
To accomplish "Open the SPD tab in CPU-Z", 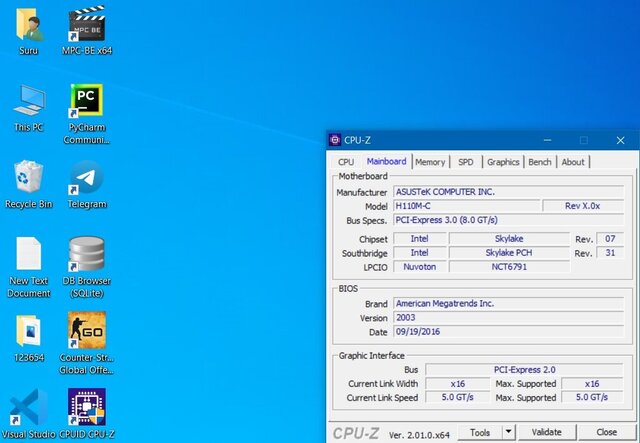I will point(466,162).
